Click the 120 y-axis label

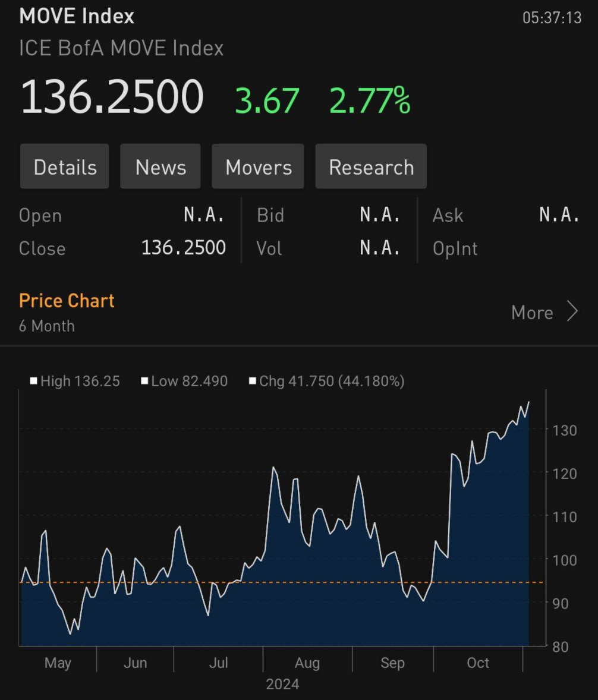click(565, 474)
